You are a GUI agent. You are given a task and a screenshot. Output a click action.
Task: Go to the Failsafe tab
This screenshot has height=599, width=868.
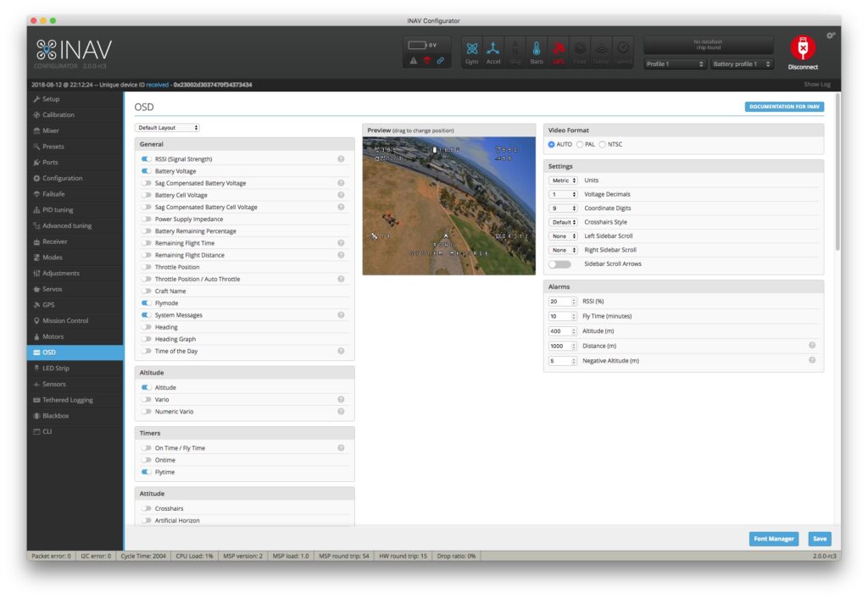pos(53,194)
